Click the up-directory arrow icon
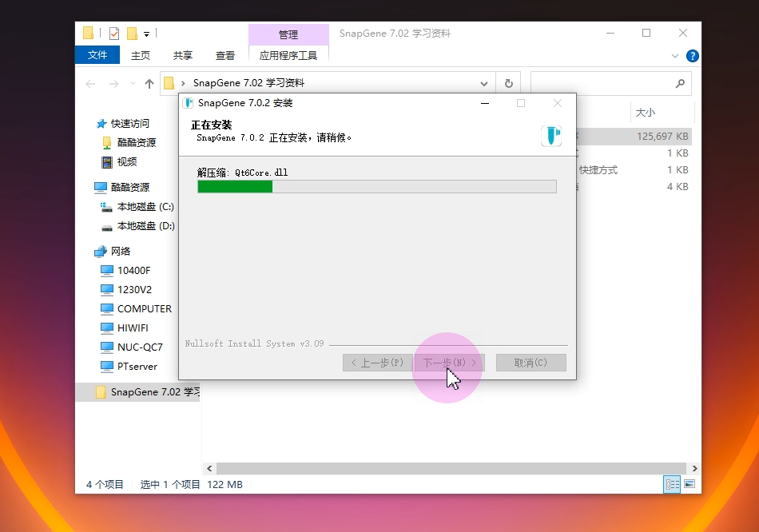The width and height of the screenshot is (759, 532). [149, 83]
